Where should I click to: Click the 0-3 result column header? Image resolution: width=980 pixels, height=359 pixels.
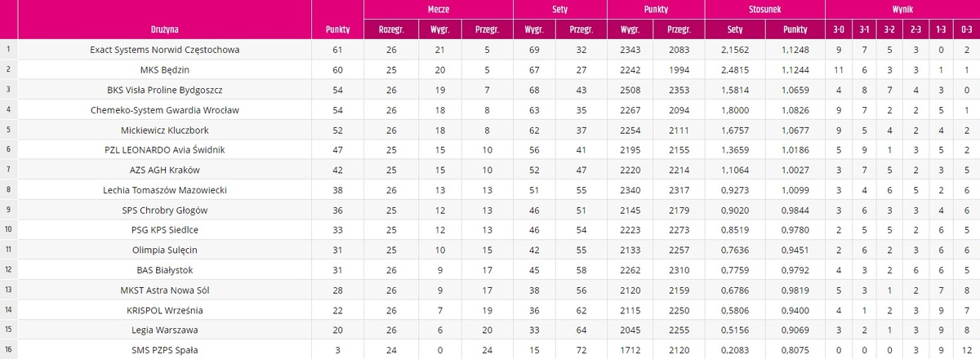click(x=966, y=29)
